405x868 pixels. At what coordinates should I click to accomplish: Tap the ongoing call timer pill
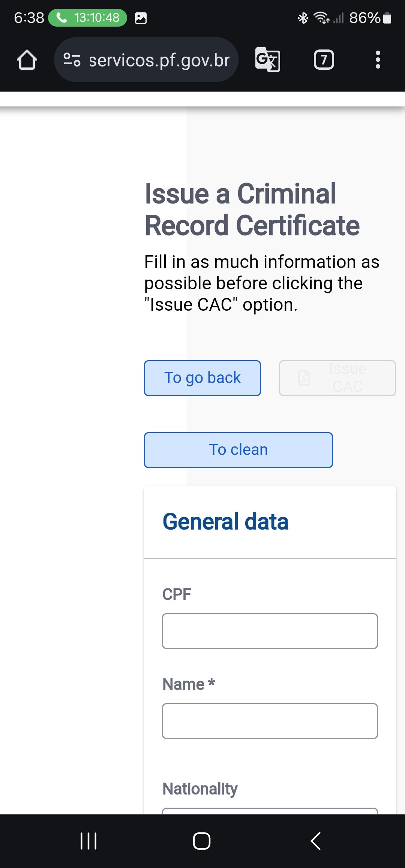click(x=88, y=18)
